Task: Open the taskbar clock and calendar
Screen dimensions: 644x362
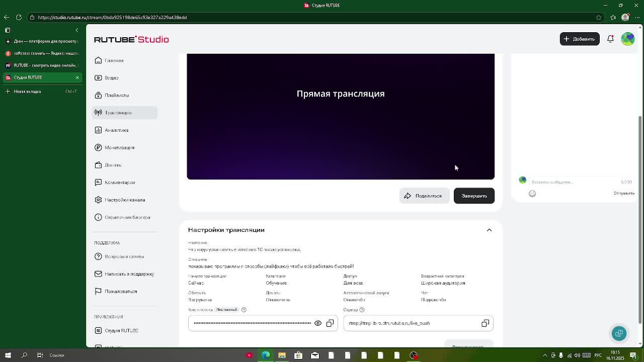Action: click(615, 355)
